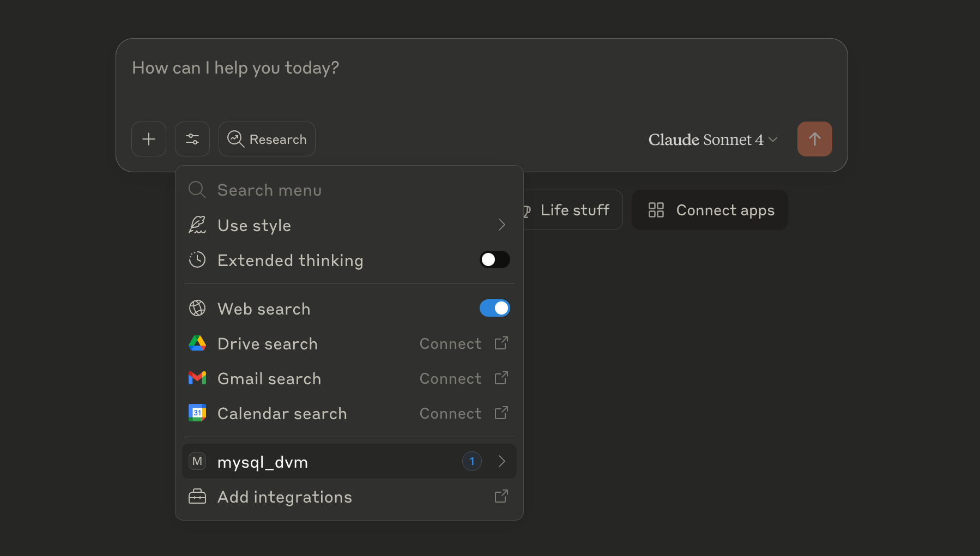Click the globe icon beside Web search
The width and height of the screenshot is (980, 556).
pos(197,308)
